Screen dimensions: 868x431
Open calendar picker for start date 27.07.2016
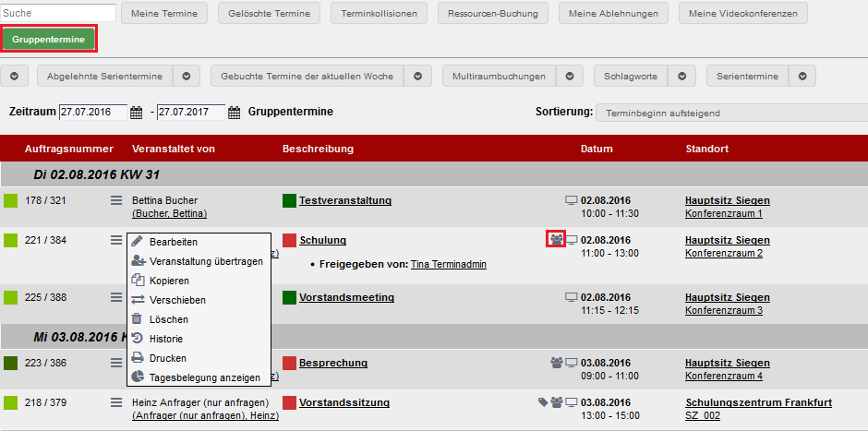(136, 113)
